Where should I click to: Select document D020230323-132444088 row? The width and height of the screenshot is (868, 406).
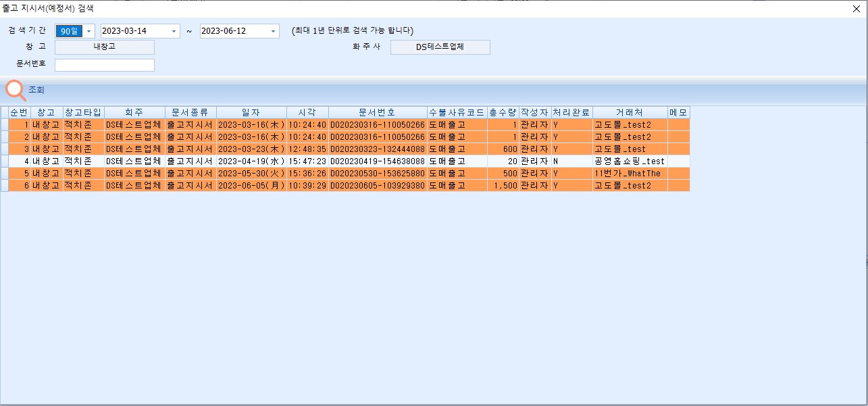point(377,149)
